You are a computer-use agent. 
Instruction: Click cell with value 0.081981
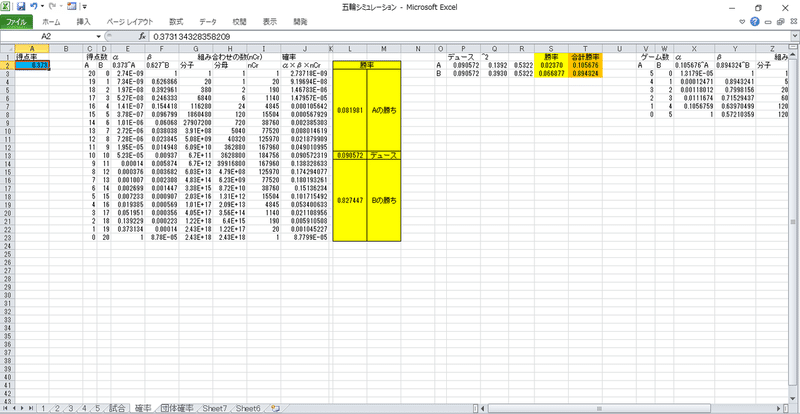pos(349,110)
